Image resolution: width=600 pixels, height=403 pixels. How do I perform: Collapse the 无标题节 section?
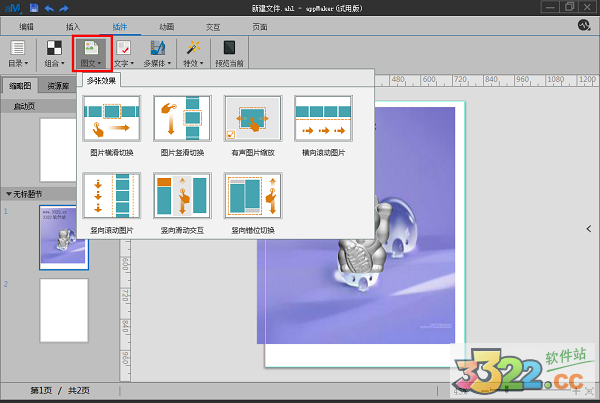(x=9, y=193)
